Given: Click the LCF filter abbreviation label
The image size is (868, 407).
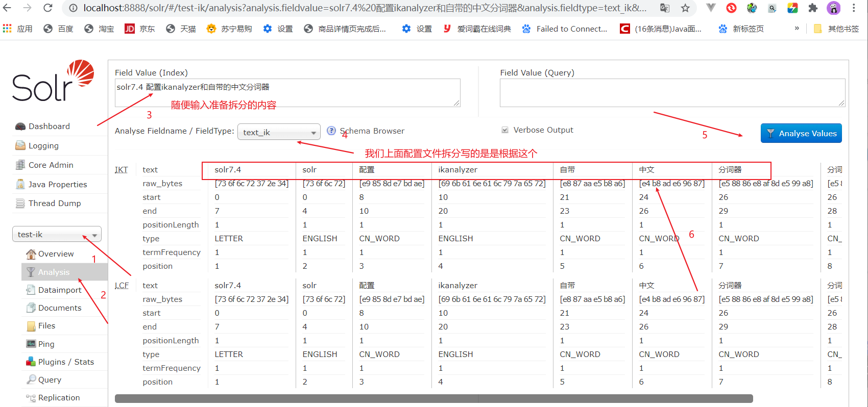Looking at the screenshot, I should click(122, 285).
